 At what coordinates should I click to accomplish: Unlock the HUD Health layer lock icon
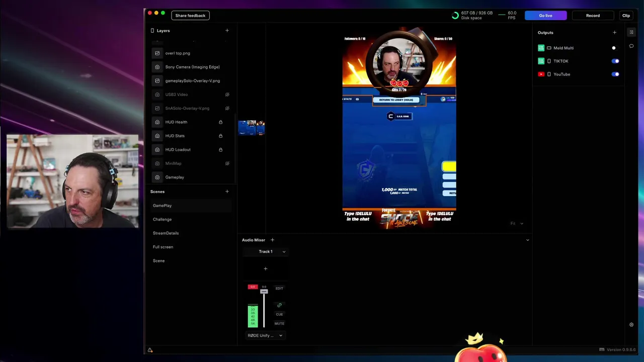(220, 122)
